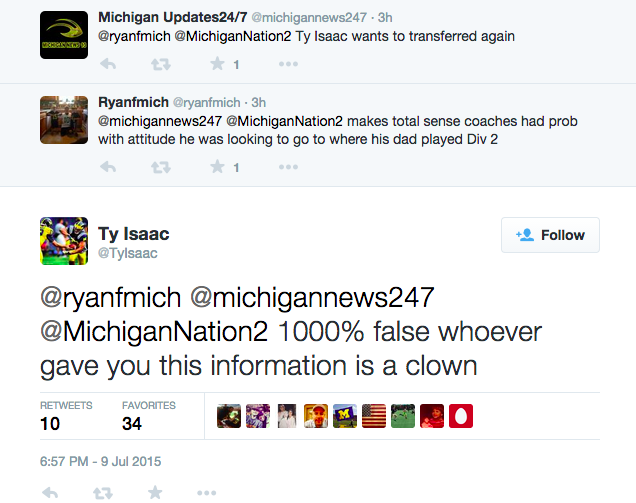Open Michigan Updates24/7 avatar
Image resolution: width=636 pixels, height=503 pixels.
[64, 35]
